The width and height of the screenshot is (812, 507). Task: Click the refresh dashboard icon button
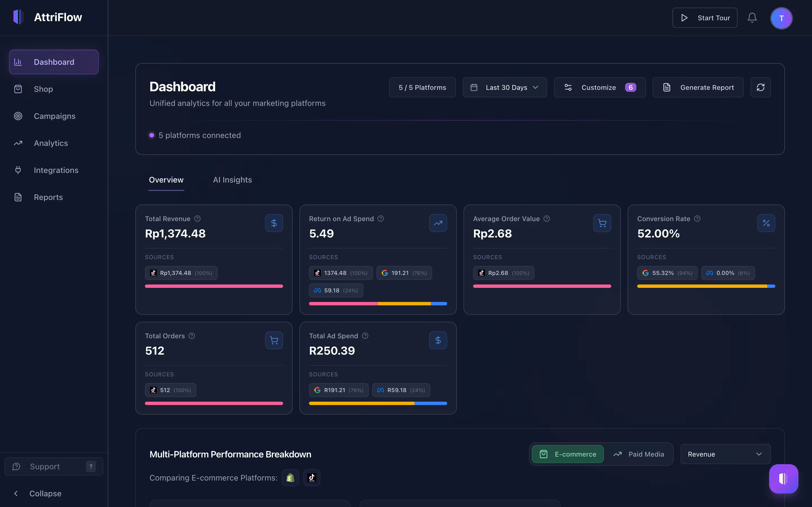click(x=760, y=88)
